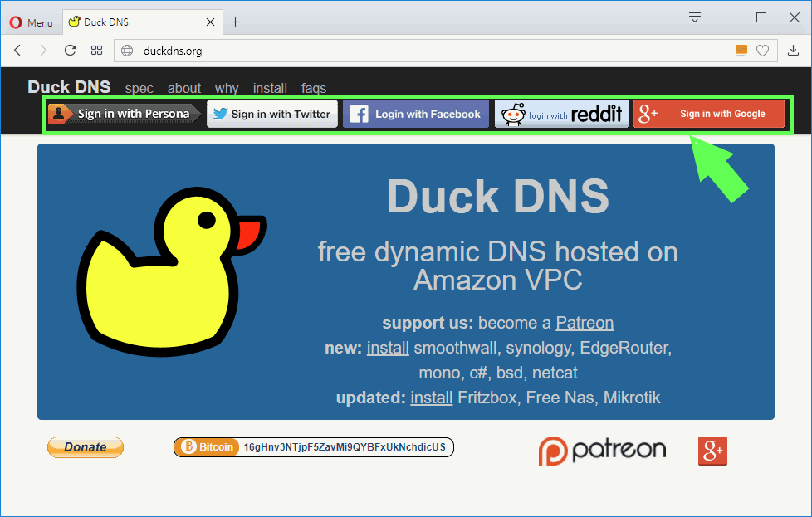Go forward to the next page
The height and width of the screenshot is (517, 812).
coord(43,50)
